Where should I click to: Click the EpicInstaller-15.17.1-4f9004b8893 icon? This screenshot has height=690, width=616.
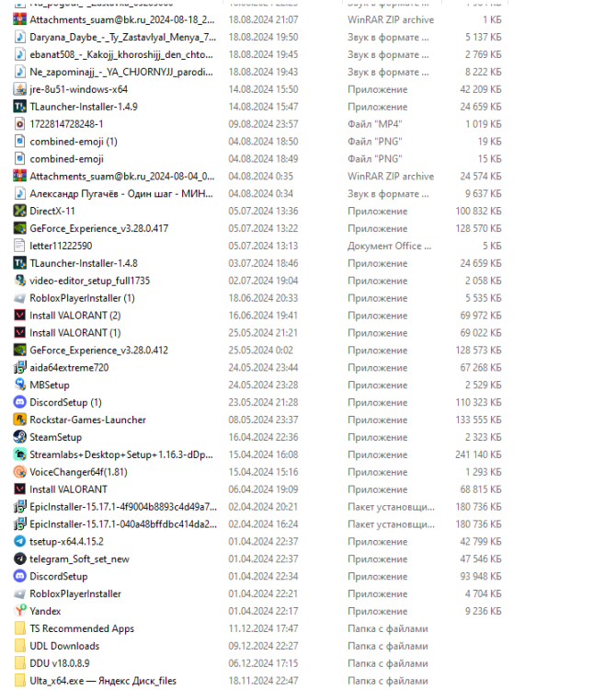19,507
